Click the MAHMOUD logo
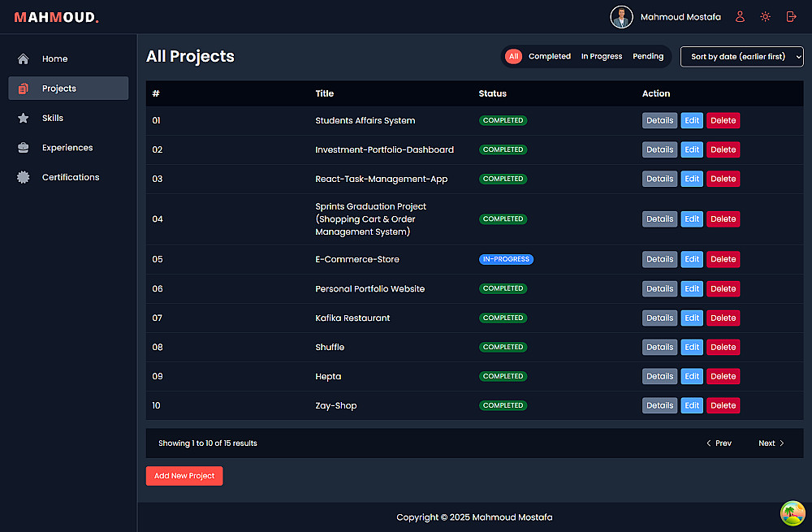 (57, 17)
